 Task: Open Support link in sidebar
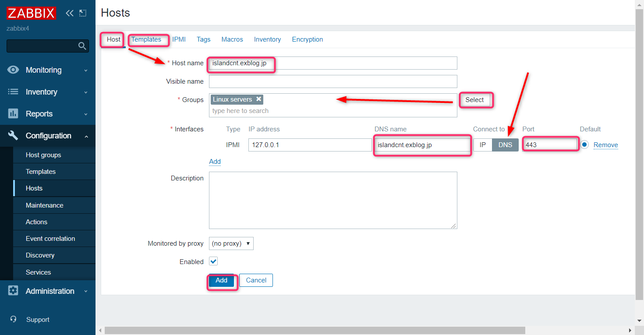[x=38, y=320]
